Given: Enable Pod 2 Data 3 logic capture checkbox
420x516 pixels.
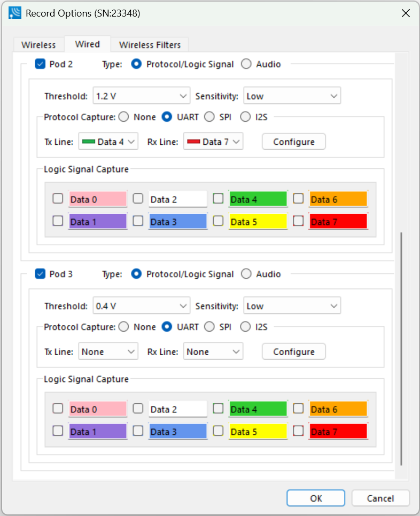Looking at the screenshot, I should coord(138,221).
